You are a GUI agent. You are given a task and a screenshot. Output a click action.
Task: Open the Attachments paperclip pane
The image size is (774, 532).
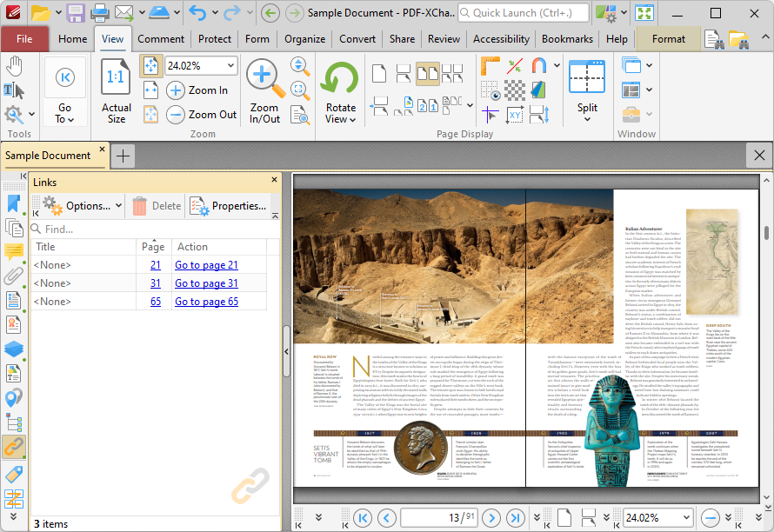click(x=14, y=276)
